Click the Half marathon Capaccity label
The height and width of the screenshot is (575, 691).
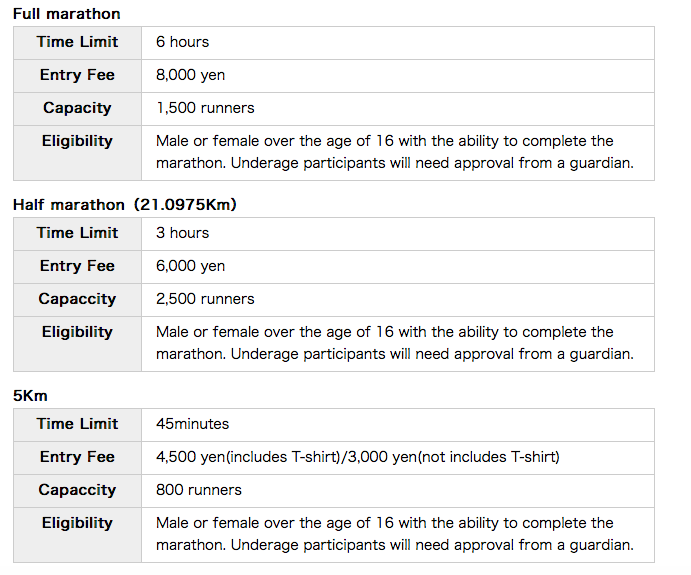tap(77, 299)
